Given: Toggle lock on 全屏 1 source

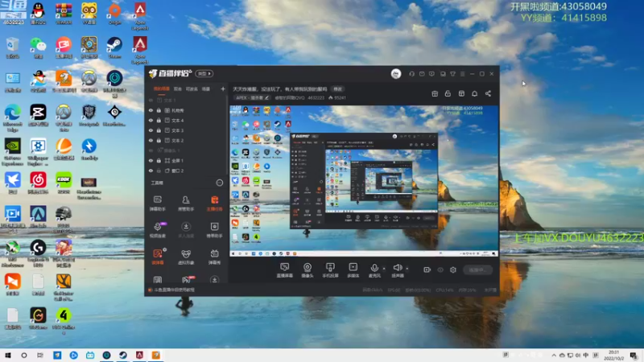Looking at the screenshot, I should (x=159, y=160).
